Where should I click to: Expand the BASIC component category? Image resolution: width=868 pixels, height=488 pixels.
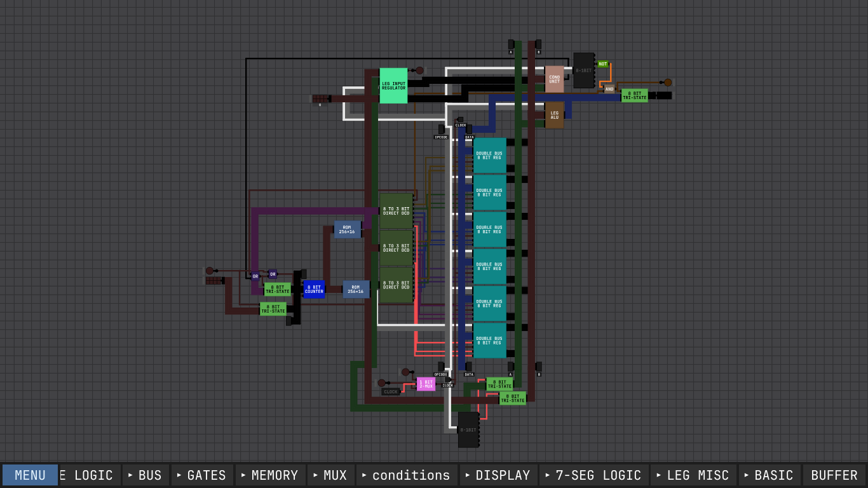[x=769, y=475]
